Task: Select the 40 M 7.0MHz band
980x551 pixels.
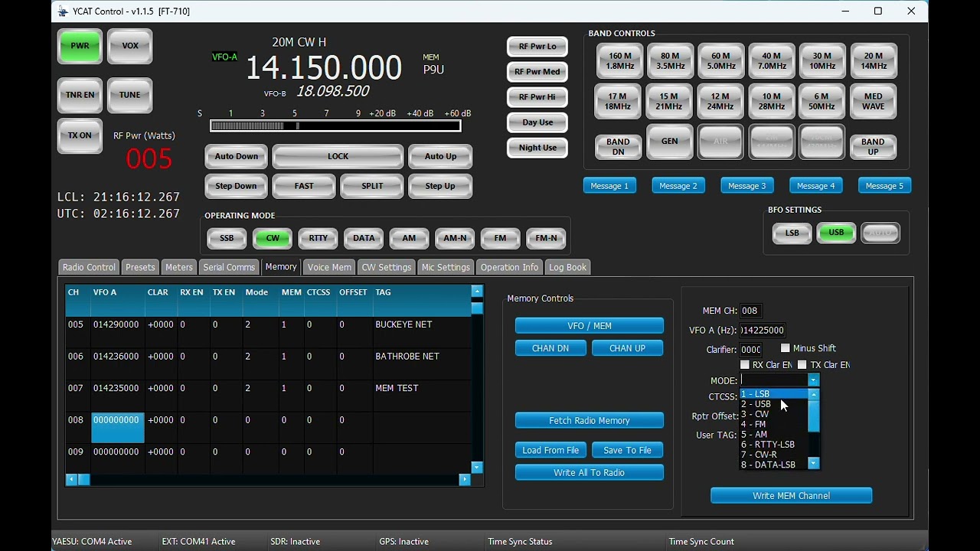Action: 772,60
